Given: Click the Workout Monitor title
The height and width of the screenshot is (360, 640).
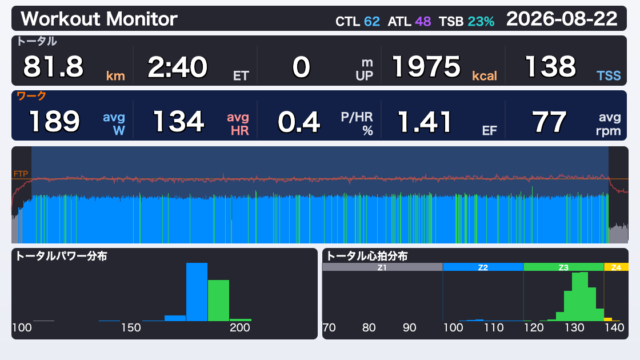Looking at the screenshot, I should (99, 19).
